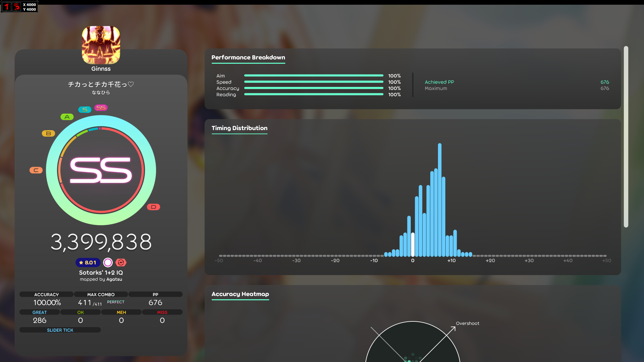Click the red D grade badge

pyautogui.click(x=153, y=207)
